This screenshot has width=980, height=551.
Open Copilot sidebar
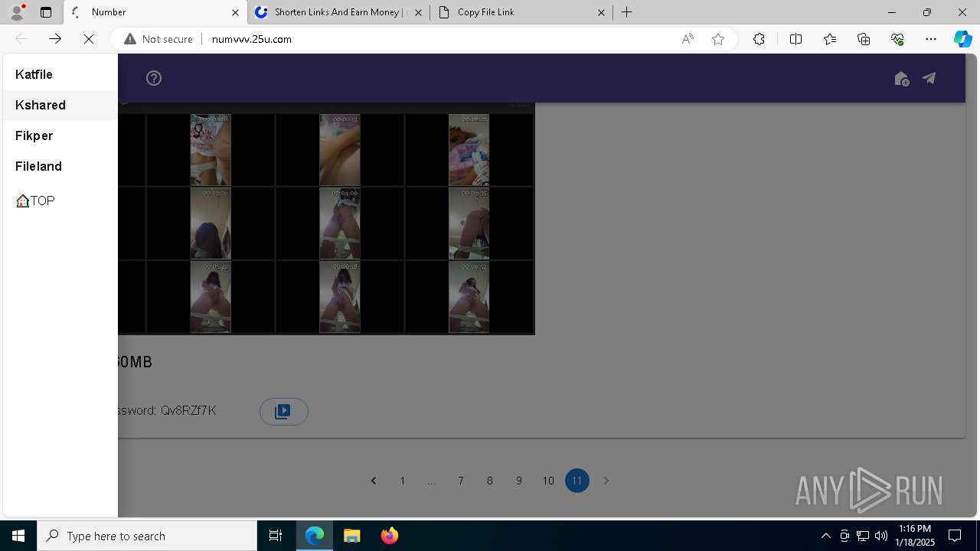click(962, 39)
